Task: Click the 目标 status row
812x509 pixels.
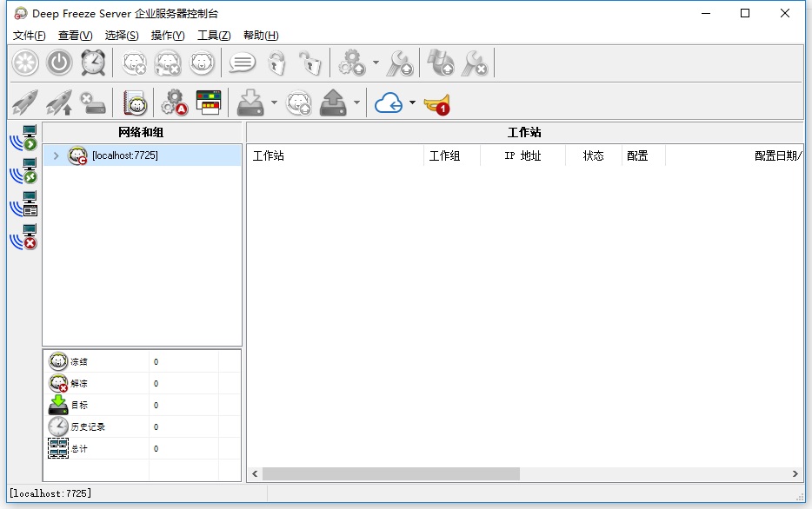Action: click(142, 405)
